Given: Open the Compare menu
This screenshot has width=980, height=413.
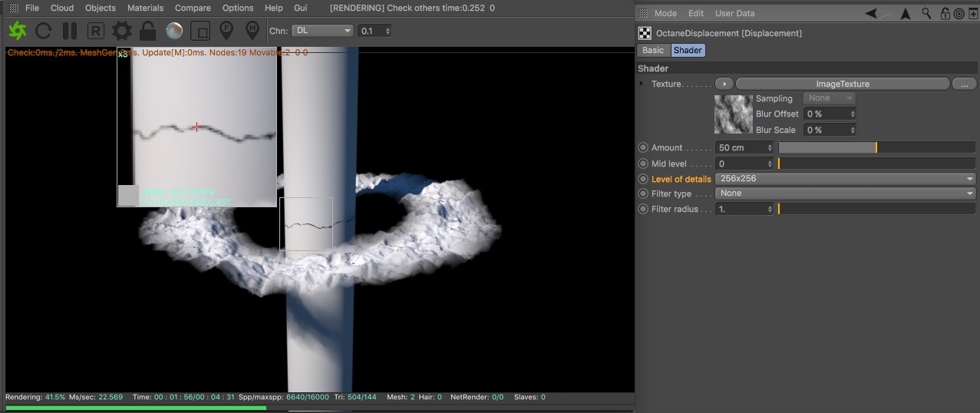Looking at the screenshot, I should [193, 8].
